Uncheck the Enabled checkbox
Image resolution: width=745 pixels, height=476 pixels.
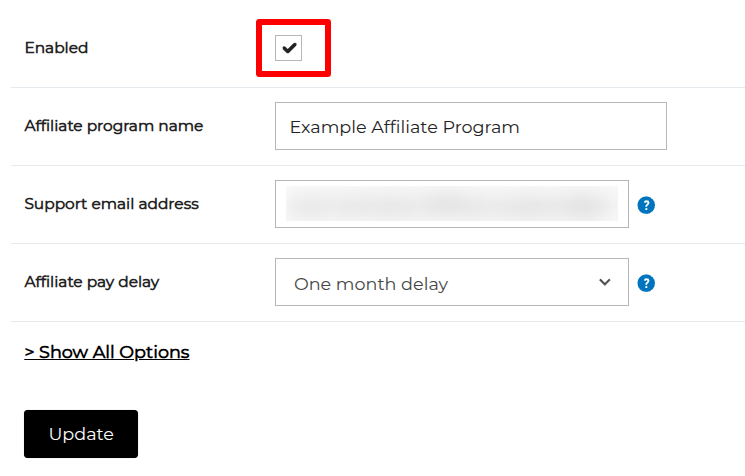pyautogui.click(x=288, y=47)
